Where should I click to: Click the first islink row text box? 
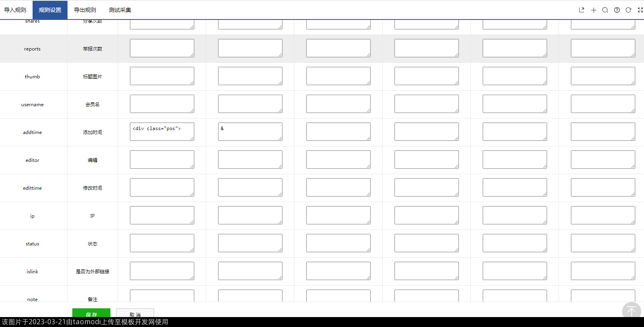[162, 271]
